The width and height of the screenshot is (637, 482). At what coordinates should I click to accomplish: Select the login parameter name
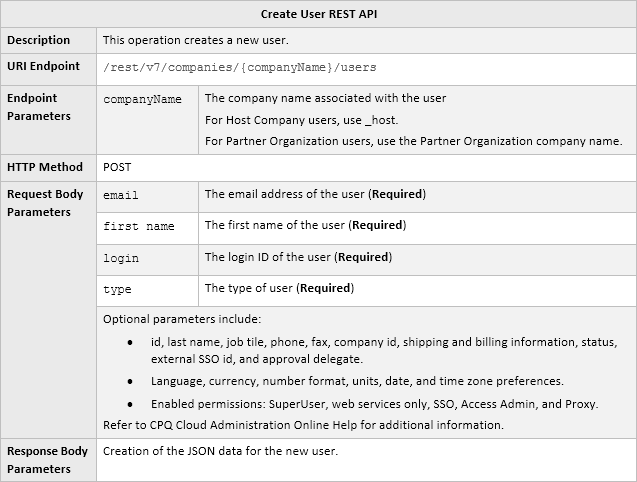(121, 258)
